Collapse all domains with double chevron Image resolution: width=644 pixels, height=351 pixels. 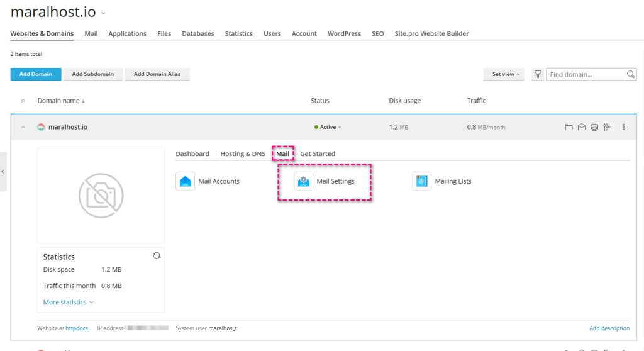point(23,101)
